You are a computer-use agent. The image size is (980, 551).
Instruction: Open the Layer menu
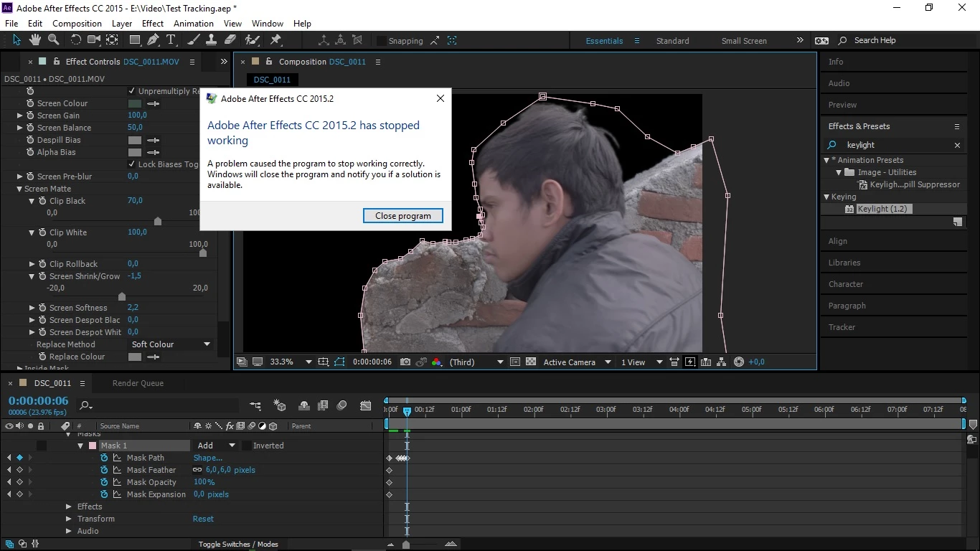[x=122, y=24]
